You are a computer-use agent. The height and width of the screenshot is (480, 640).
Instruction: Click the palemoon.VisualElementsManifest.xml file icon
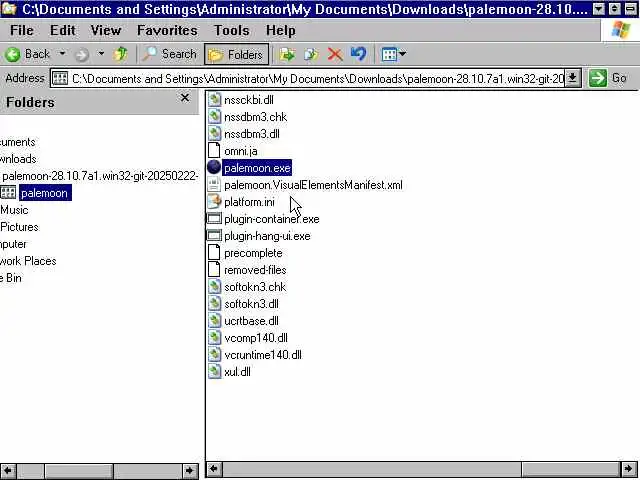tap(214, 185)
